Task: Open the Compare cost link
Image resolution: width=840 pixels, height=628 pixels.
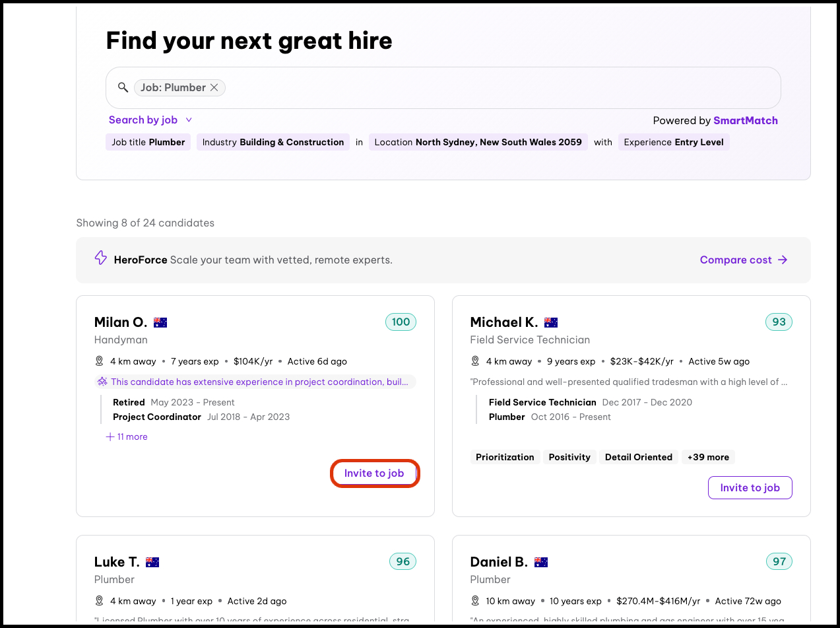Action: click(x=744, y=260)
